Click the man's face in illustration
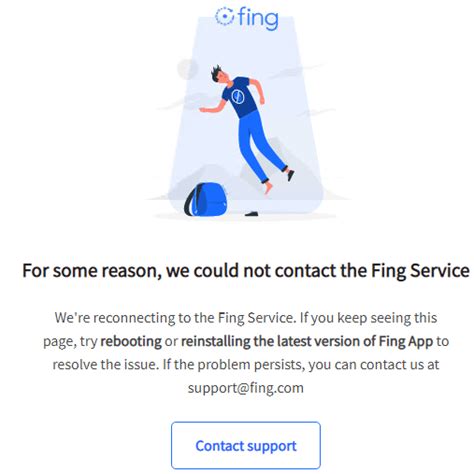 coord(224,78)
